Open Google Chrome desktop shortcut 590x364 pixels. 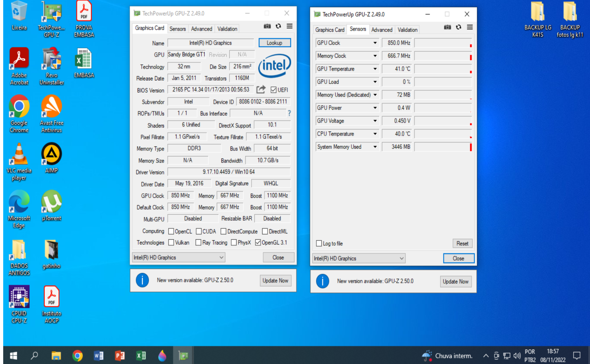[19, 114]
